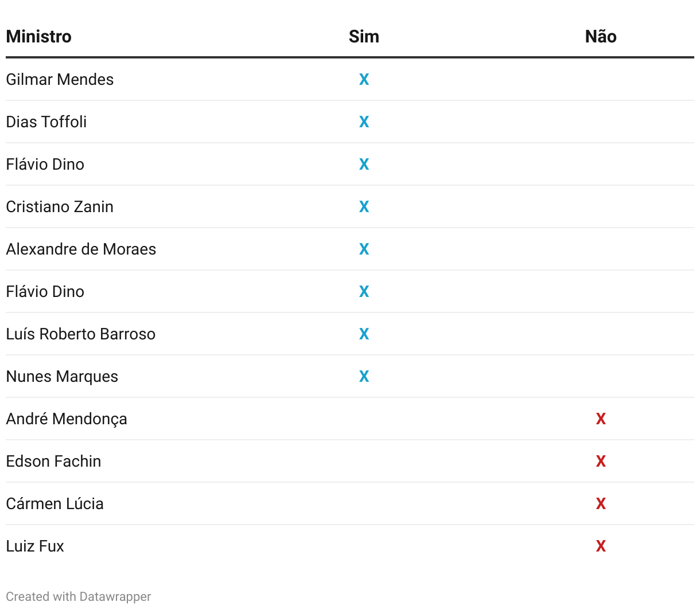This screenshot has width=700, height=610.
Task: Click the name André Mendonça
Action: (67, 419)
